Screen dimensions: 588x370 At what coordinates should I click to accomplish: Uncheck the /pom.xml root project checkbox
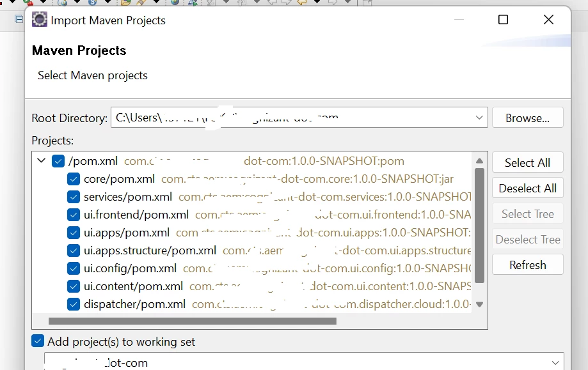coord(58,162)
